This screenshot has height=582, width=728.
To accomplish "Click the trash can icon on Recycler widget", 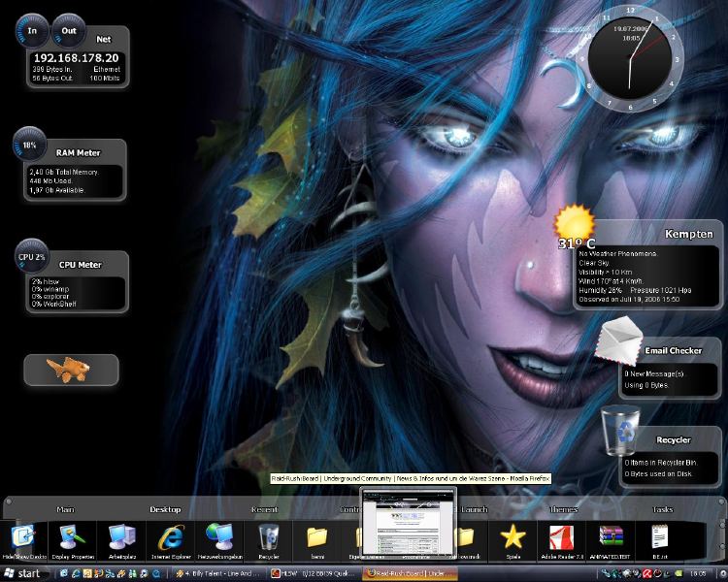I will pyautogui.click(x=620, y=431).
